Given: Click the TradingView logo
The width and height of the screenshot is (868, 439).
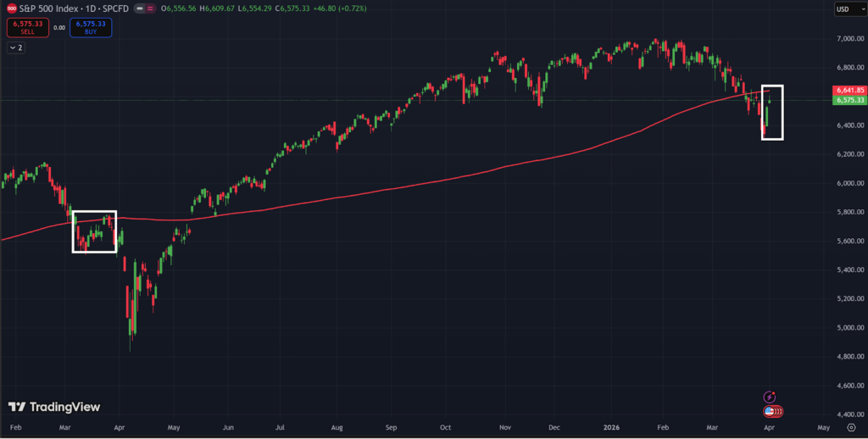Looking at the screenshot, I should click(x=54, y=407).
